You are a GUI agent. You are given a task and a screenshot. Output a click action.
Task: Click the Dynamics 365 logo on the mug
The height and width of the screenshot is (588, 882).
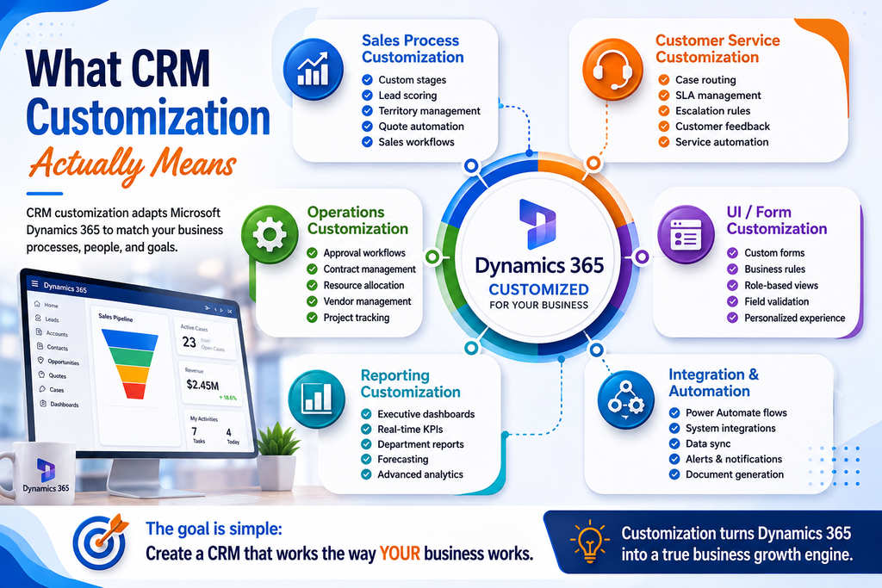(x=46, y=469)
